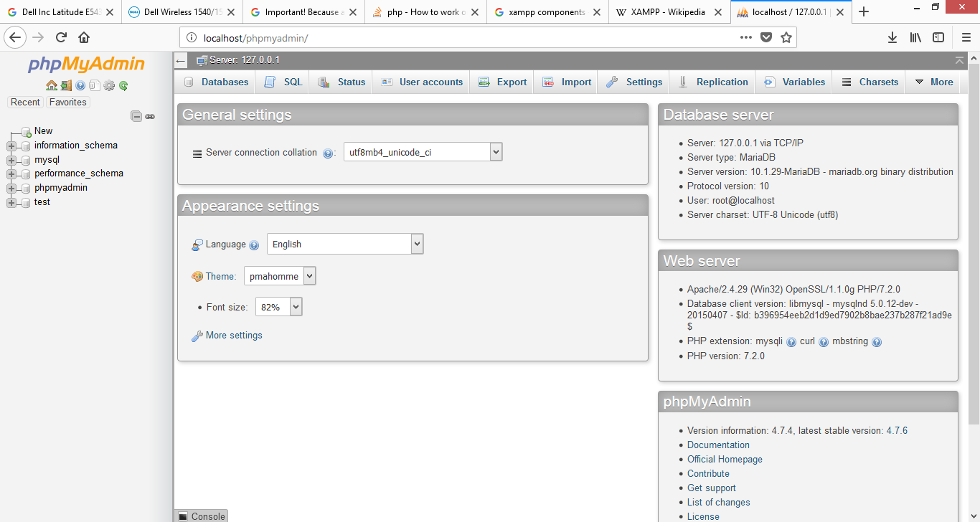Open the Theme dropdown showing pmahomme
The image size is (980, 522).
coord(280,276)
